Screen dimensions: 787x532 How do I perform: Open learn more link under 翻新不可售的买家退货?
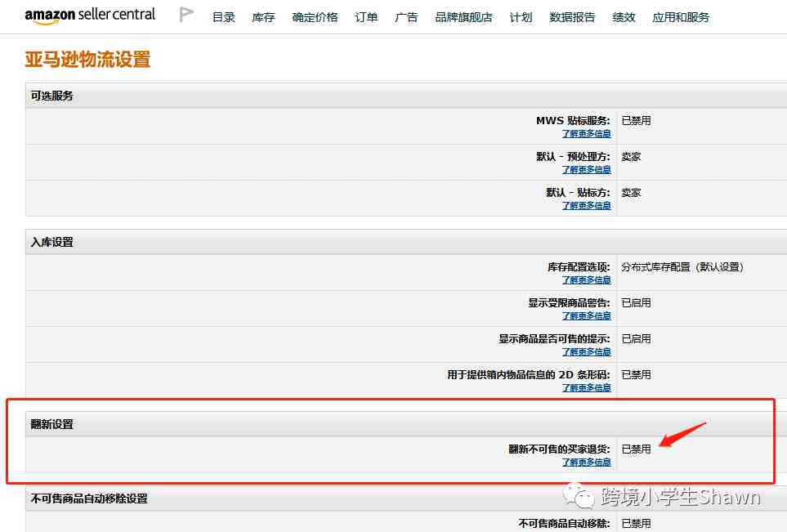pyautogui.click(x=586, y=463)
